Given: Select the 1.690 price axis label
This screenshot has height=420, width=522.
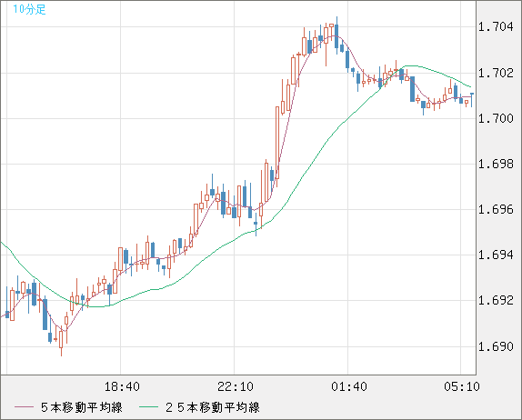Looking at the screenshot, I should 496,346.
